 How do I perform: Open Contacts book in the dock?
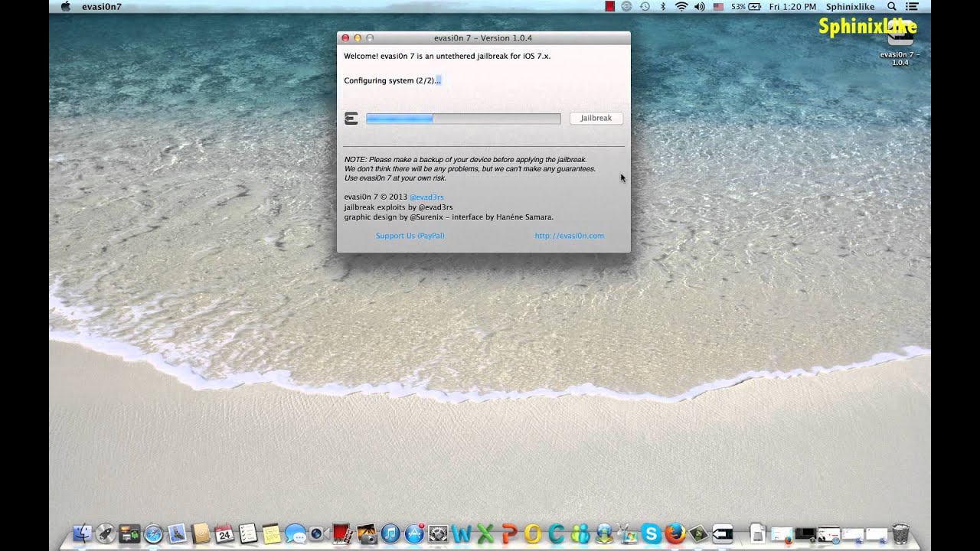click(x=201, y=533)
